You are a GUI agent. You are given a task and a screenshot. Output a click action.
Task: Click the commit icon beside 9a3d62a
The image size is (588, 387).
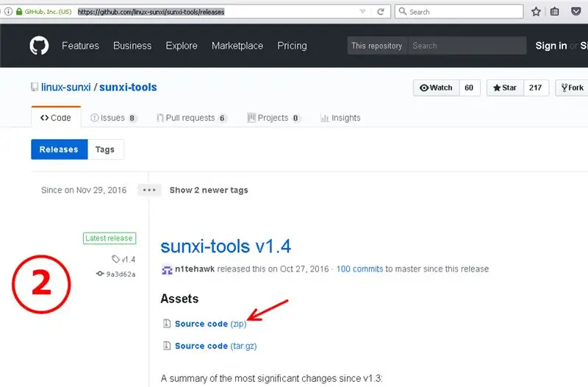point(100,274)
